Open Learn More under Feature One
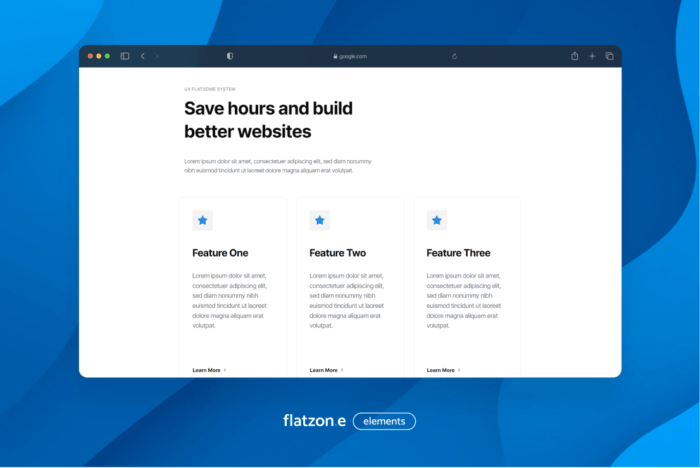The width and height of the screenshot is (700, 468). point(209,370)
